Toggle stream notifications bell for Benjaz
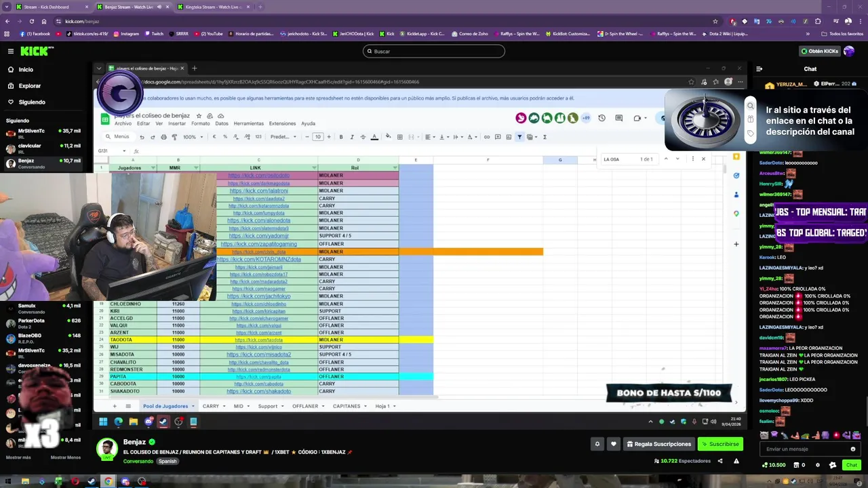The height and width of the screenshot is (488, 868). pos(597,444)
